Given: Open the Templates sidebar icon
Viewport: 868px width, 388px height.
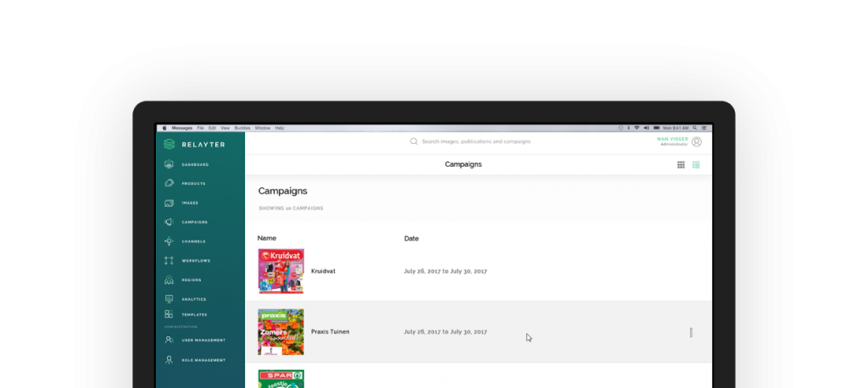Looking at the screenshot, I should pyautogui.click(x=169, y=314).
